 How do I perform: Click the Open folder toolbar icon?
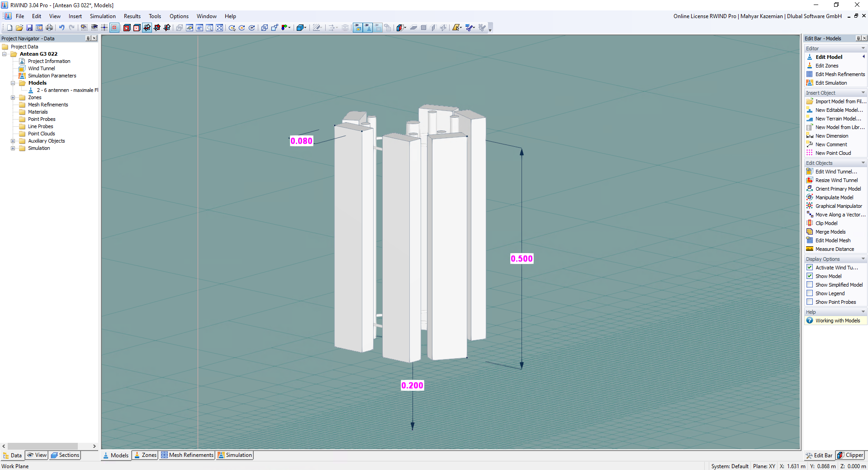click(x=19, y=28)
